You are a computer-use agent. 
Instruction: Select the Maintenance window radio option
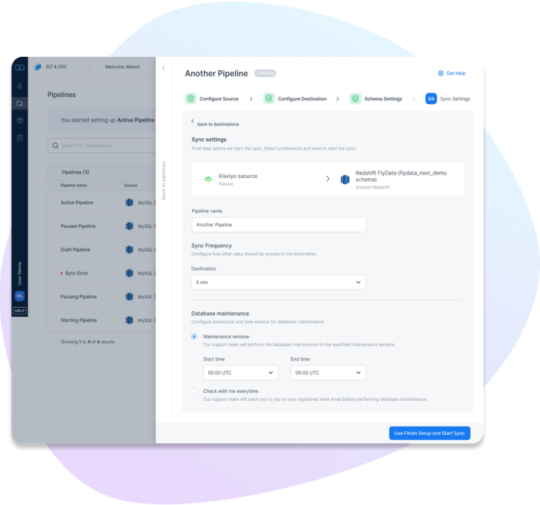[194, 337]
